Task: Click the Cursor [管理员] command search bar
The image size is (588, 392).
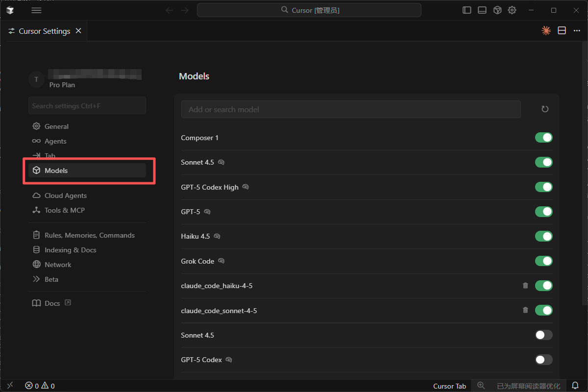Action: point(309,10)
